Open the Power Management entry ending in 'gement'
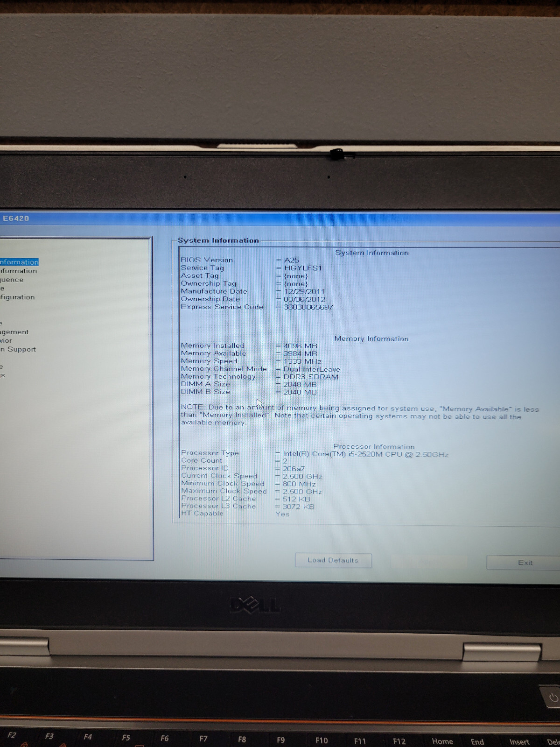This screenshot has width=560, height=747. point(14,332)
